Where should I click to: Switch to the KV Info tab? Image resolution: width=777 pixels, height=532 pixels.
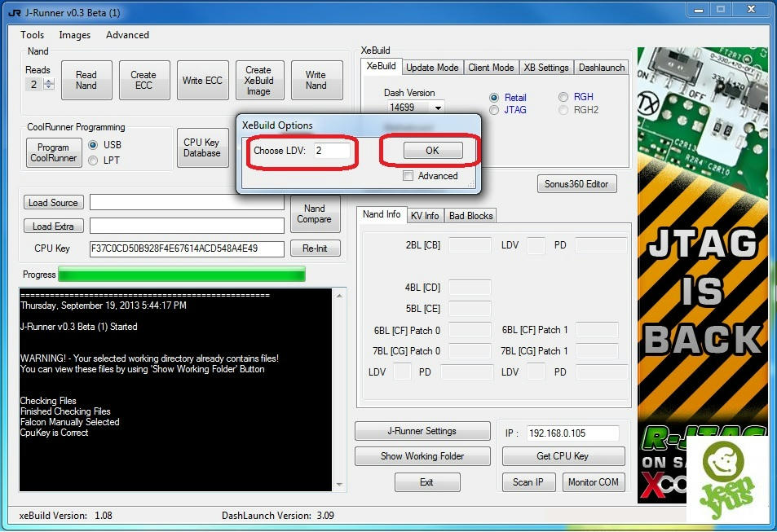424,216
